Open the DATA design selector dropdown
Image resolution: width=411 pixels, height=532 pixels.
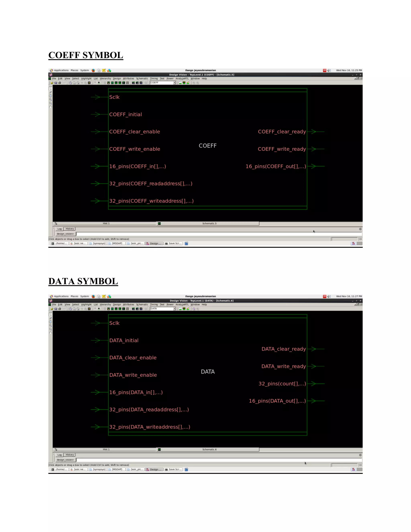click(x=174, y=309)
